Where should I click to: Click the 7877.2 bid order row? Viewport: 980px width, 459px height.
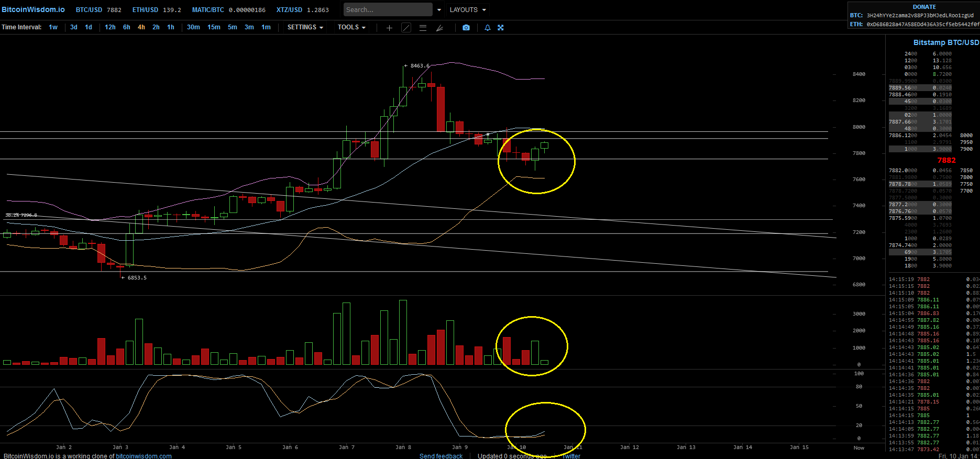click(x=920, y=205)
